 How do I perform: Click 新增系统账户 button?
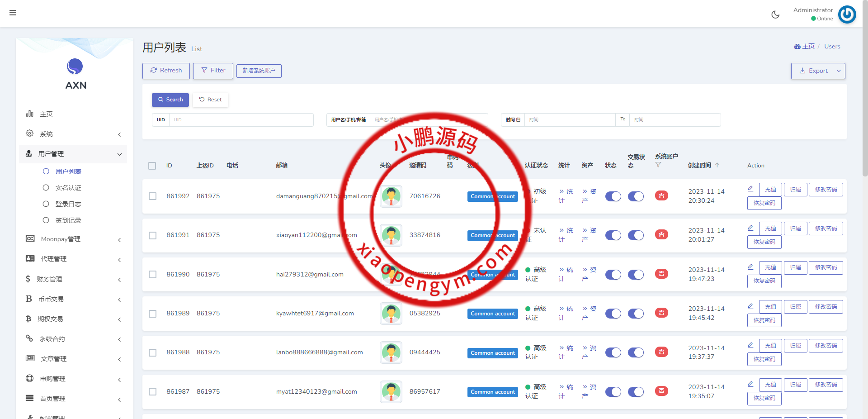[x=259, y=71]
